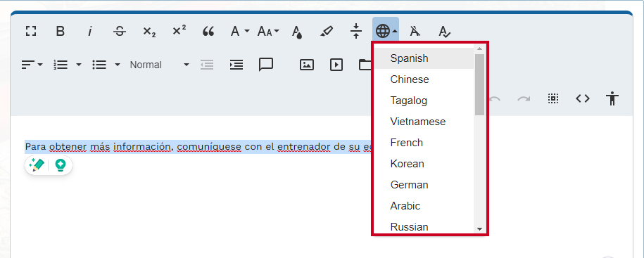Select French from language list
The height and width of the screenshot is (258, 644).
click(x=424, y=143)
